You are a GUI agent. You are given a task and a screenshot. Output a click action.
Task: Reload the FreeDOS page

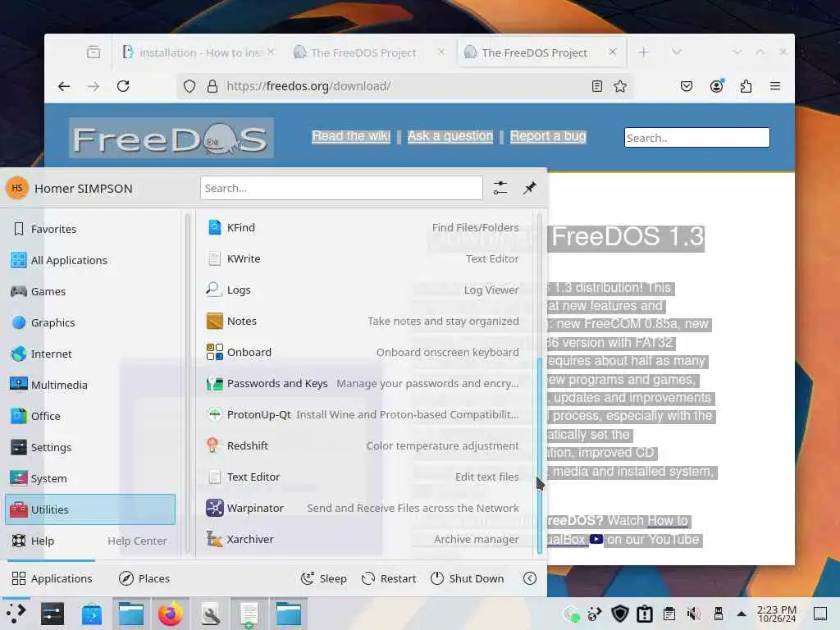coord(123,86)
